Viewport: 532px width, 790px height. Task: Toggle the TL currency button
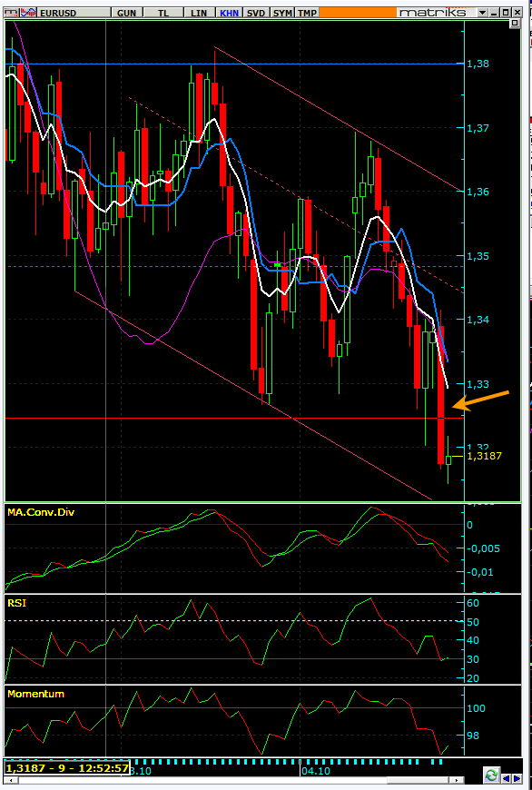pos(163,13)
